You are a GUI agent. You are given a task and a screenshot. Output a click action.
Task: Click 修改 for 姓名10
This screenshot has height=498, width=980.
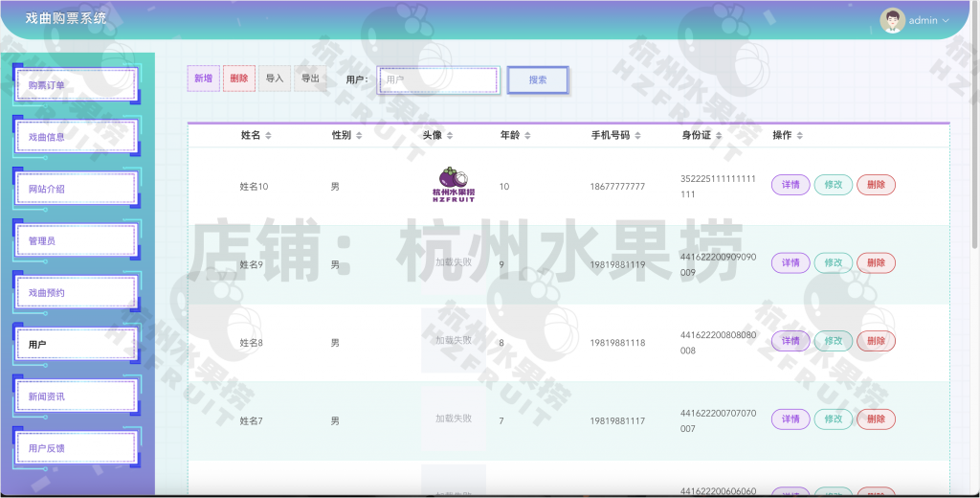(834, 185)
